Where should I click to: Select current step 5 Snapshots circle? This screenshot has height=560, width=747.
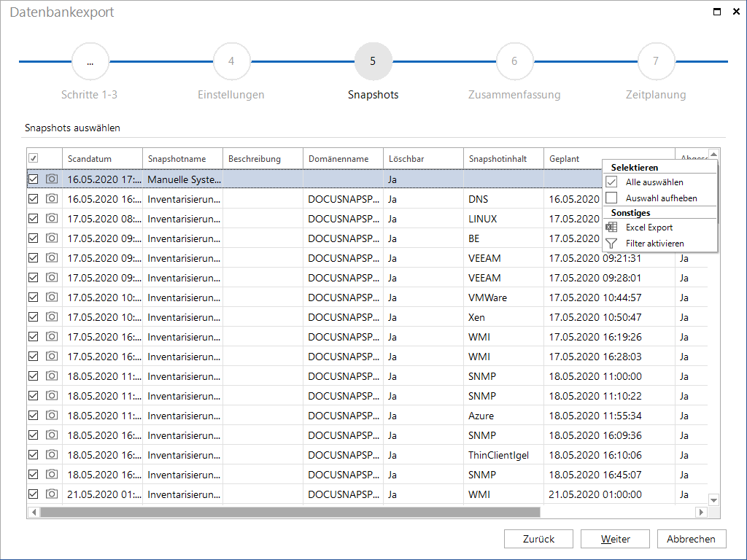(x=373, y=61)
